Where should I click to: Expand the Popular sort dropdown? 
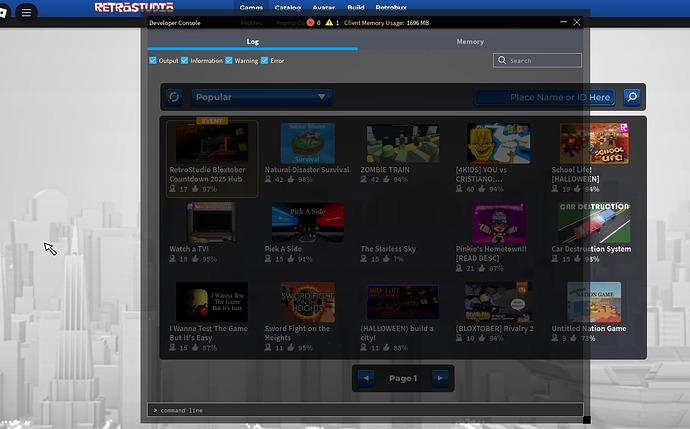pos(261,97)
